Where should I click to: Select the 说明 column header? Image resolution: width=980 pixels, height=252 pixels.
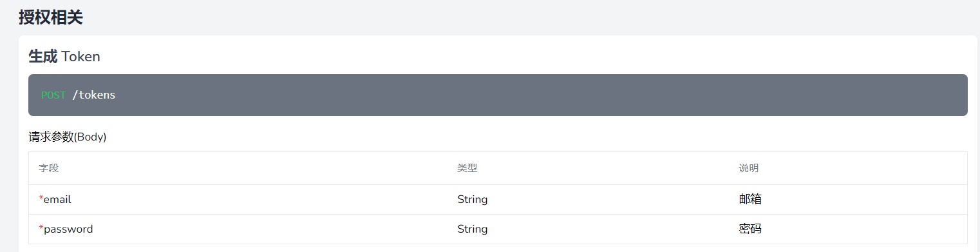[748, 168]
